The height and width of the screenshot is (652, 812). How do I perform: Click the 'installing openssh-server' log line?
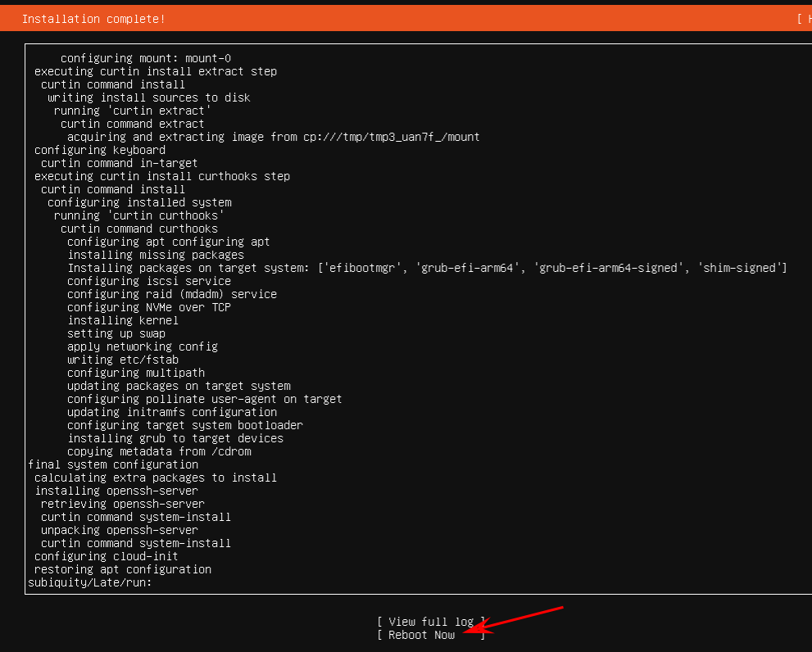click(116, 491)
